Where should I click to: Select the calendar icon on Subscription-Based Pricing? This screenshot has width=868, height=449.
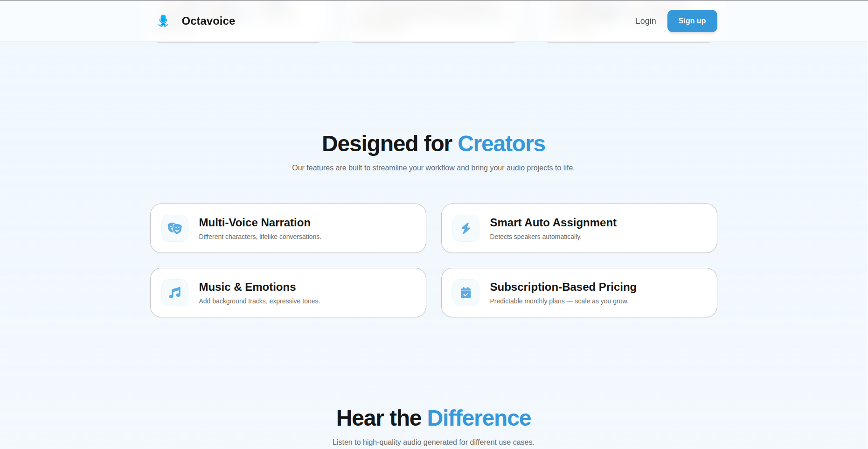pyautogui.click(x=465, y=293)
